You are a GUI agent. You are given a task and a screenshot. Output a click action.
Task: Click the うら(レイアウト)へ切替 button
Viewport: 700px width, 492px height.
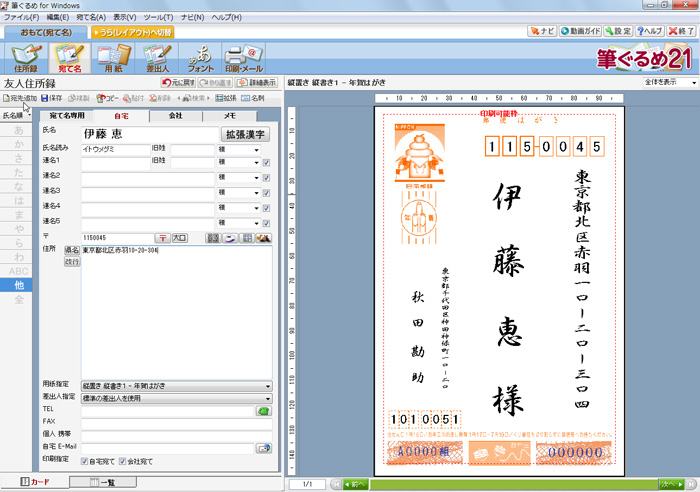[132, 32]
